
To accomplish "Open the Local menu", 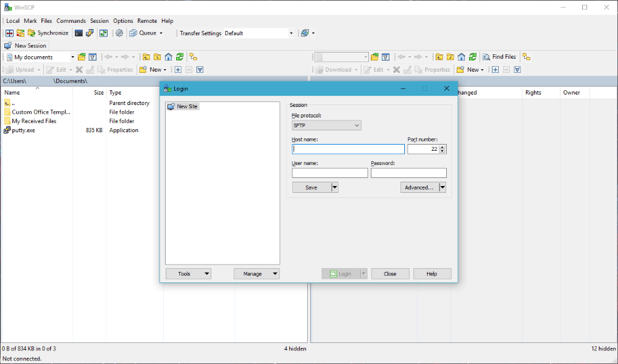I will click(12, 21).
